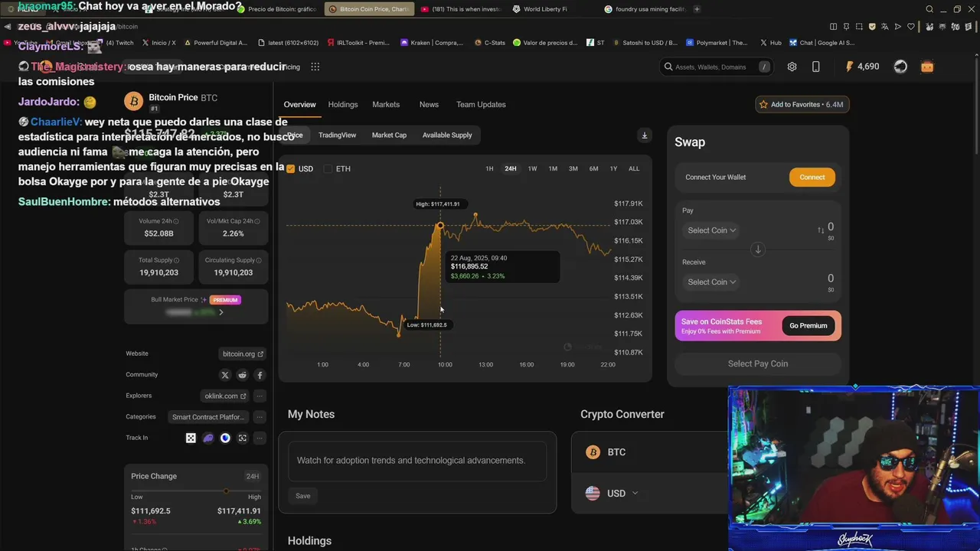This screenshot has height=551, width=980.
Task: Click into the My Notes text field
Action: [417, 461]
